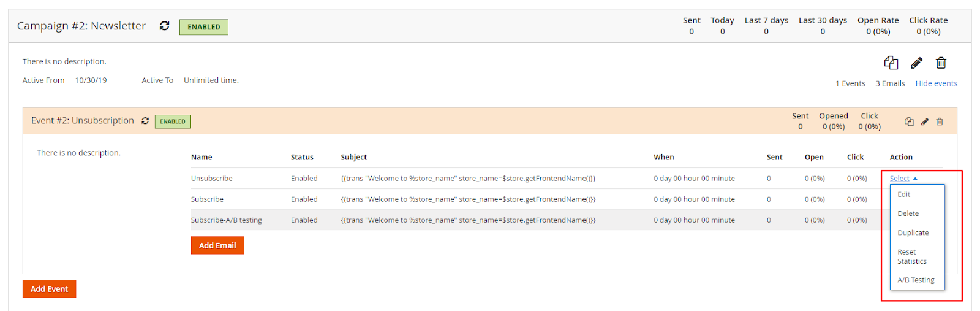
Task: Toggle the campaign ENABLED status badge
Action: coord(203,27)
